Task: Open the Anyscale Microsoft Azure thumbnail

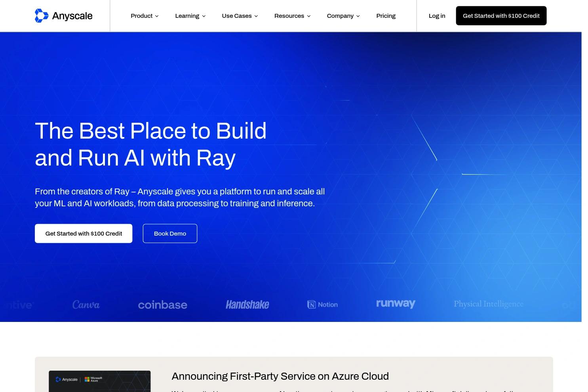Action: pyautogui.click(x=100, y=381)
